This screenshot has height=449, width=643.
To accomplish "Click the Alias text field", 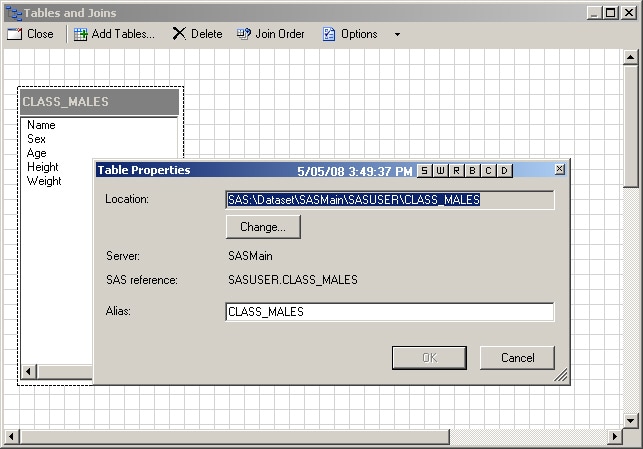I will tap(390, 312).
